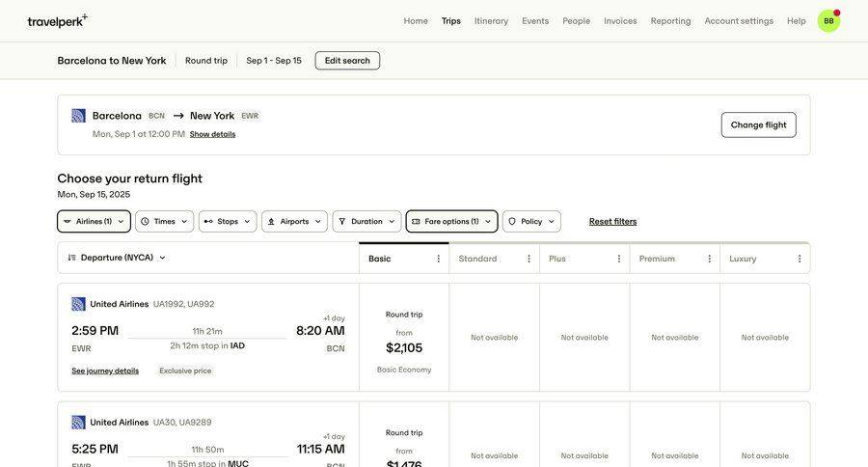868x467 pixels.
Task: Expand the Airlines (1) filter
Action: click(94, 222)
